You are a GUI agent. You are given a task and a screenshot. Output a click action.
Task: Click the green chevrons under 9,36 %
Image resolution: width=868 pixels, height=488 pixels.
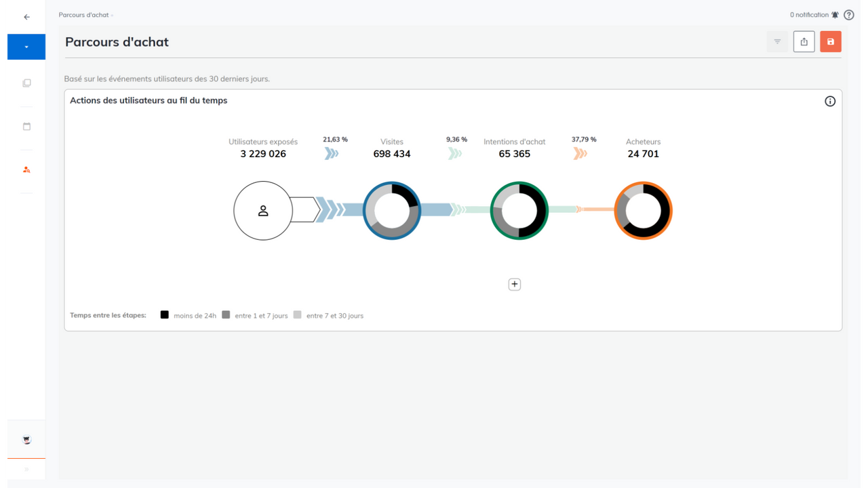tap(455, 154)
